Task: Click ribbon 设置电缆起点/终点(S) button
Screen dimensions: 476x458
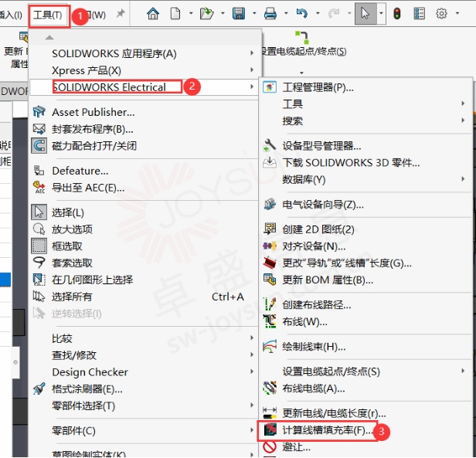Action: coord(304,45)
